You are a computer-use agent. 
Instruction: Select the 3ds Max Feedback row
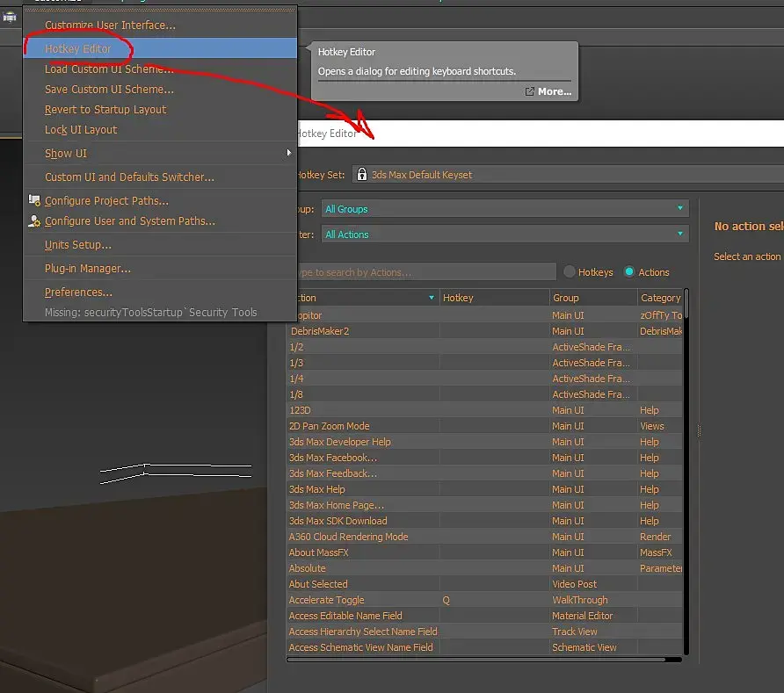coord(484,473)
